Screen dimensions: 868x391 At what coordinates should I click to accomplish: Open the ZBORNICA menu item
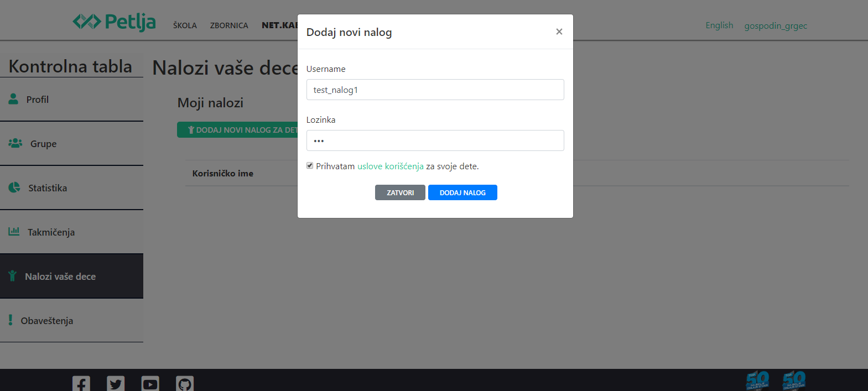point(229,25)
